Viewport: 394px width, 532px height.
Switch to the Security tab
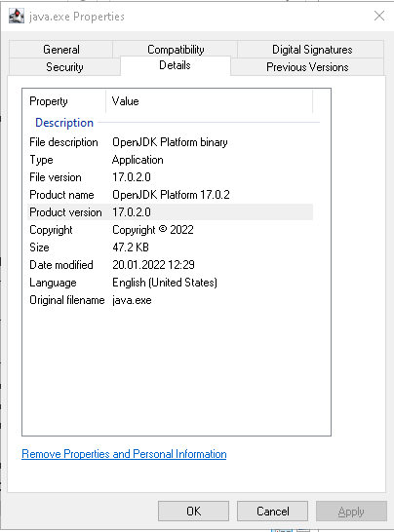click(x=64, y=67)
